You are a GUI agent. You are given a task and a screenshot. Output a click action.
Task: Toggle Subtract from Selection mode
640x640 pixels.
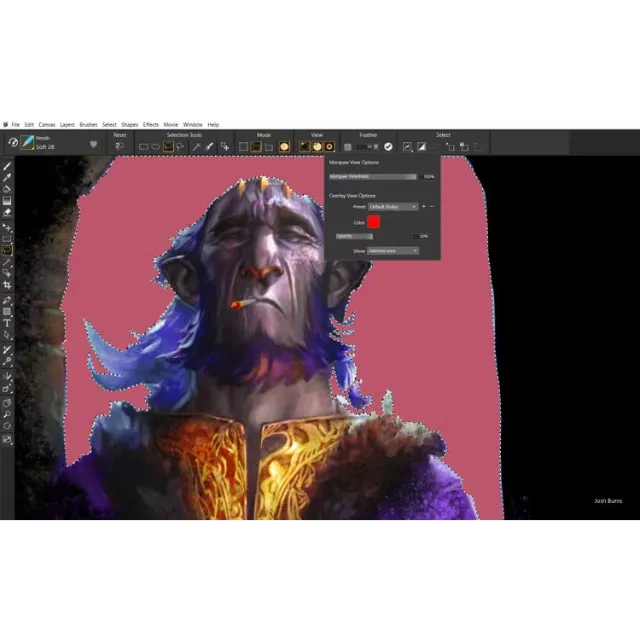(x=269, y=147)
